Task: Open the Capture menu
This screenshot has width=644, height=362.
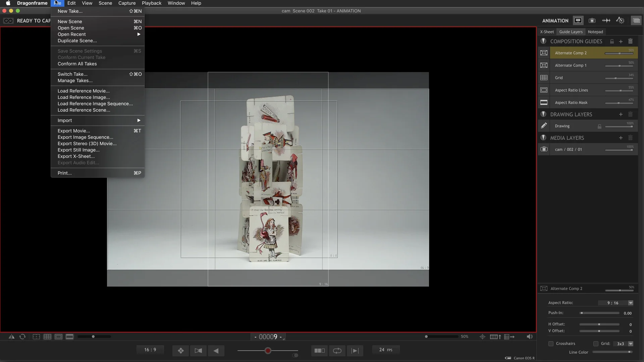Action: [x=127, y=3]
